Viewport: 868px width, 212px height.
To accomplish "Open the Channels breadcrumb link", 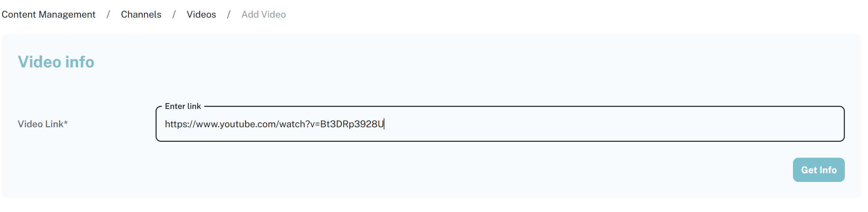I will click(x=141, y=15).
